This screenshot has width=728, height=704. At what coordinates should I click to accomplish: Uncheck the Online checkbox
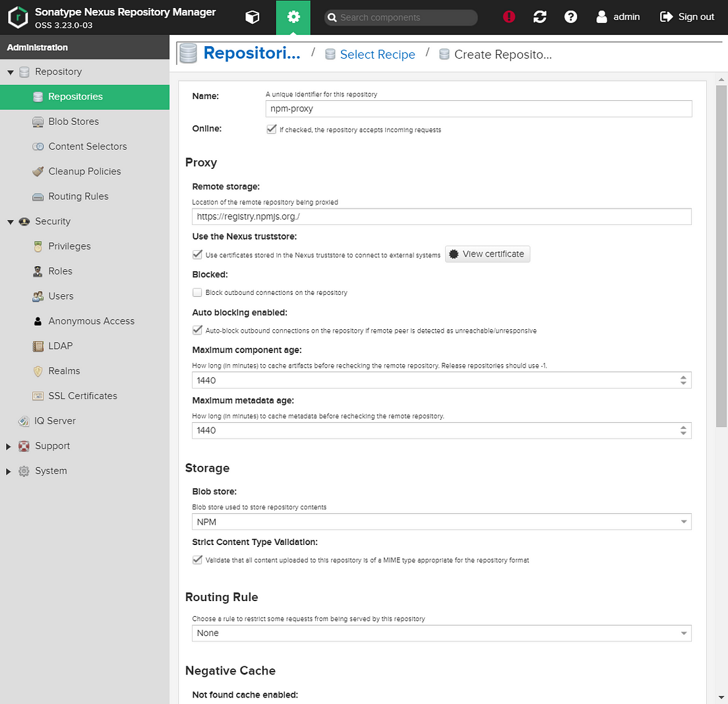[x=271, y=129]
